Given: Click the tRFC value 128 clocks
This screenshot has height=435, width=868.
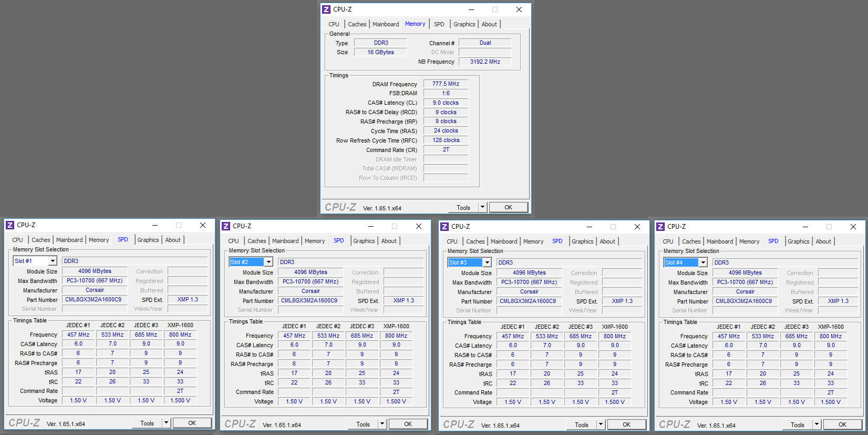Looking at the screenshot, I should tap(446, 140).
